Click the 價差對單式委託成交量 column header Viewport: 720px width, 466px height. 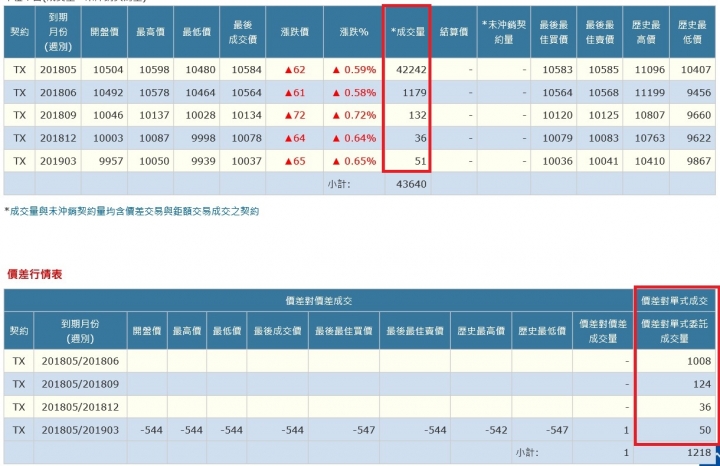(675, 331)
